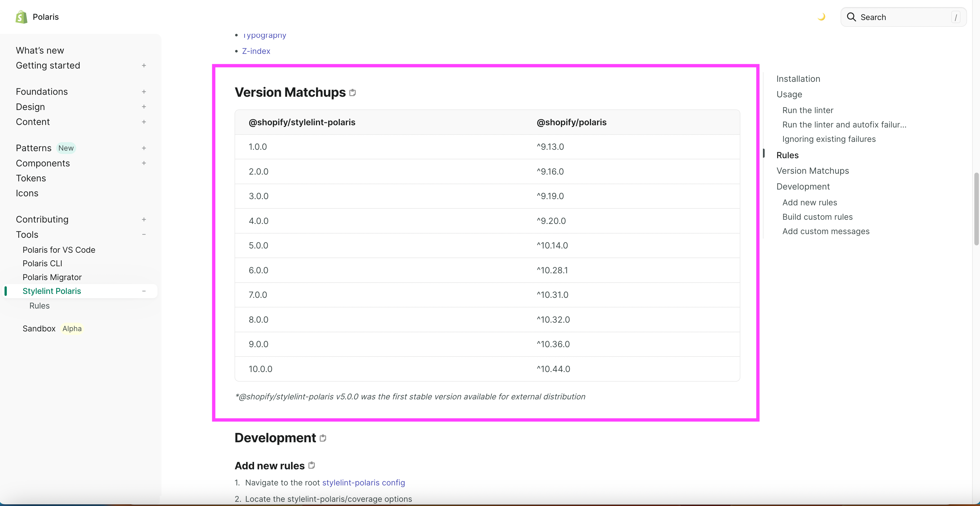Expand the Patterns section plus icon

144,148
